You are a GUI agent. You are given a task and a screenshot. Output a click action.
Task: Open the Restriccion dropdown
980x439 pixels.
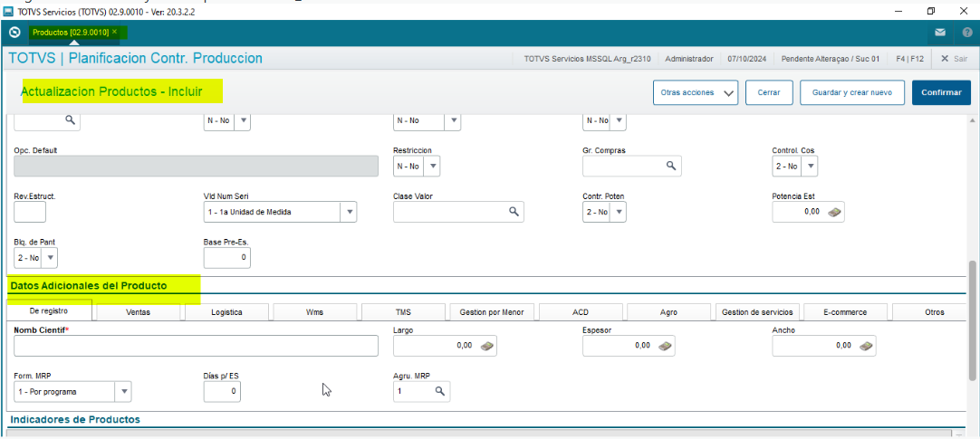[433, 167]
